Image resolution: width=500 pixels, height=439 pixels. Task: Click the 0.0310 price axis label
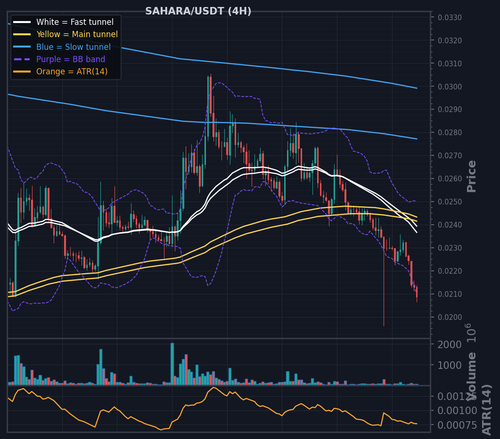pos(450,64)
